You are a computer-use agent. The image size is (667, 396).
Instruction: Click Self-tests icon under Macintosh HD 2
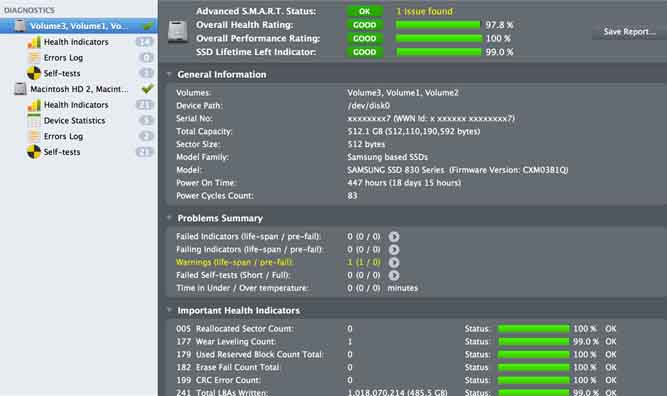pos(34,152)
